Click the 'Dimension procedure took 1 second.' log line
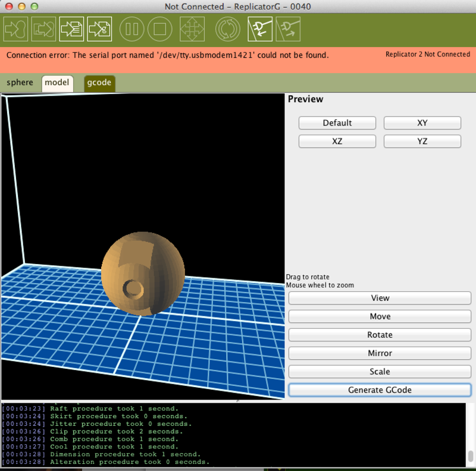The image size is (476, 471). pyautogui.click(x=101, y=454)
